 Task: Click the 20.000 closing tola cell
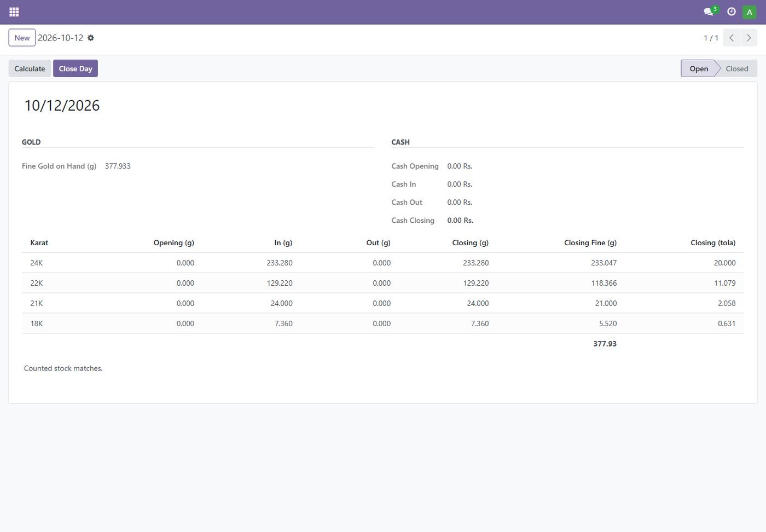(x=724, y=263)
